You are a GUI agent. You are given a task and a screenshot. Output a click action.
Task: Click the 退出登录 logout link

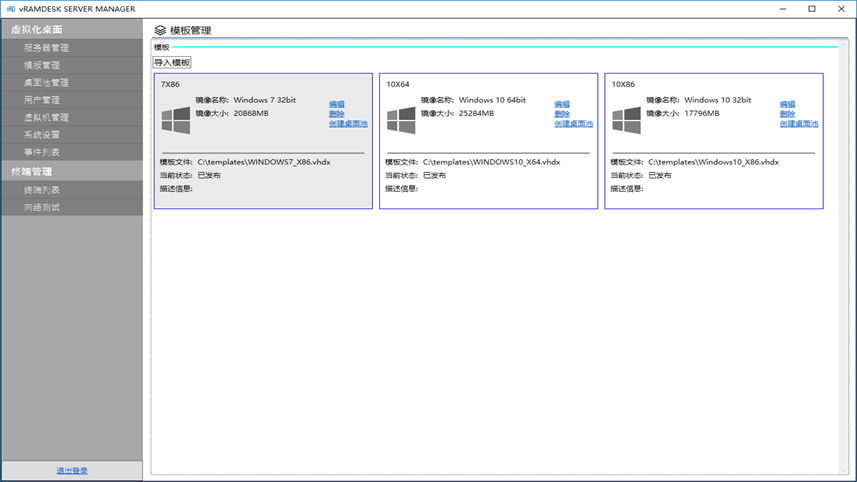click(x=72, y=471)
